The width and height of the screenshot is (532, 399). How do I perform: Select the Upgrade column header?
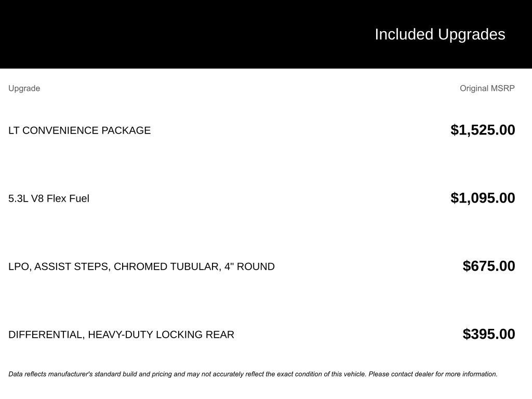tap(24, 88)
